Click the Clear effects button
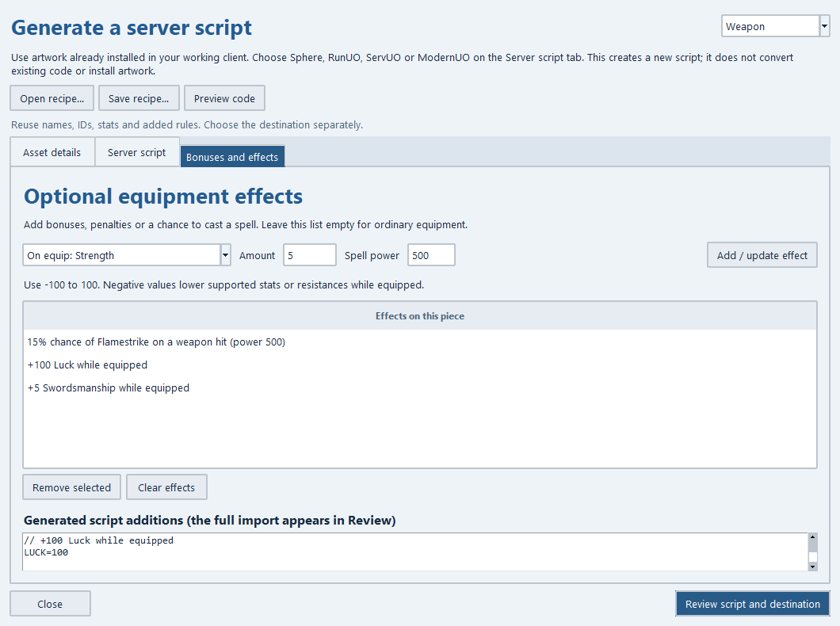This screenshot has width=840, height=626. click(166, 487)
